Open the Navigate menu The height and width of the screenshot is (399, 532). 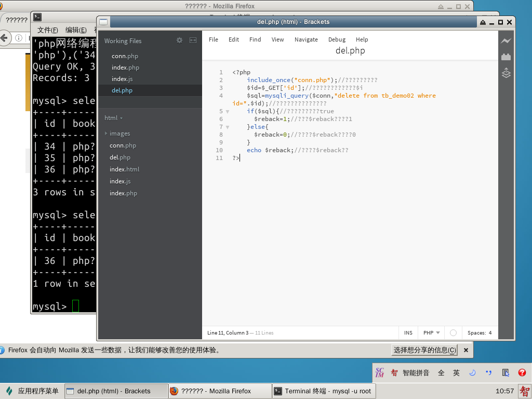click(x=306, y=39)
